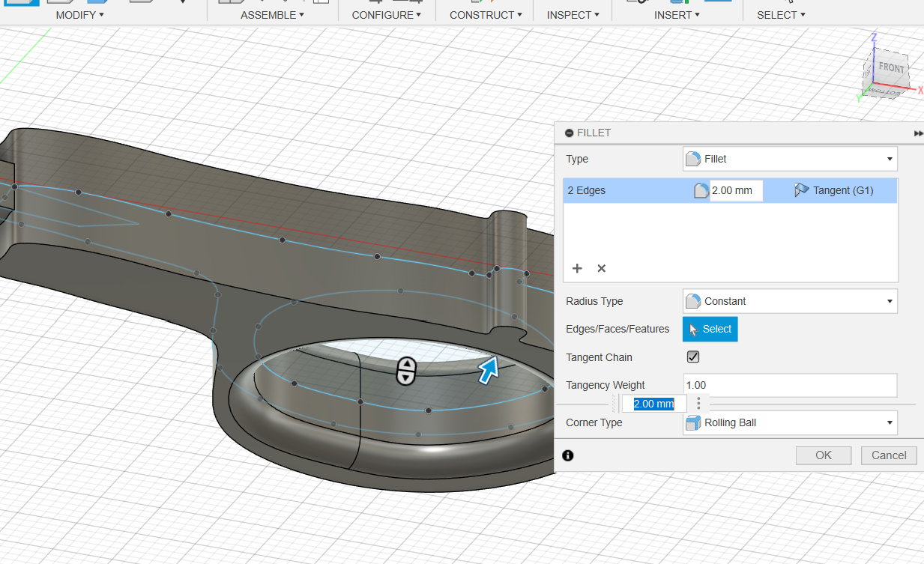Select the 2 Edges selection row
The height and width of the screenshot is (564, 924).
[729, 190]
